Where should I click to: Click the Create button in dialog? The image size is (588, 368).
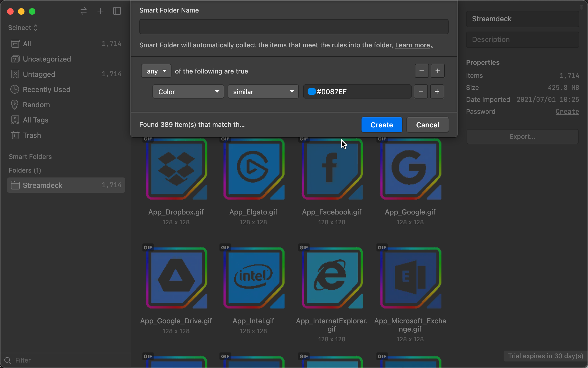tap(382, 125)
